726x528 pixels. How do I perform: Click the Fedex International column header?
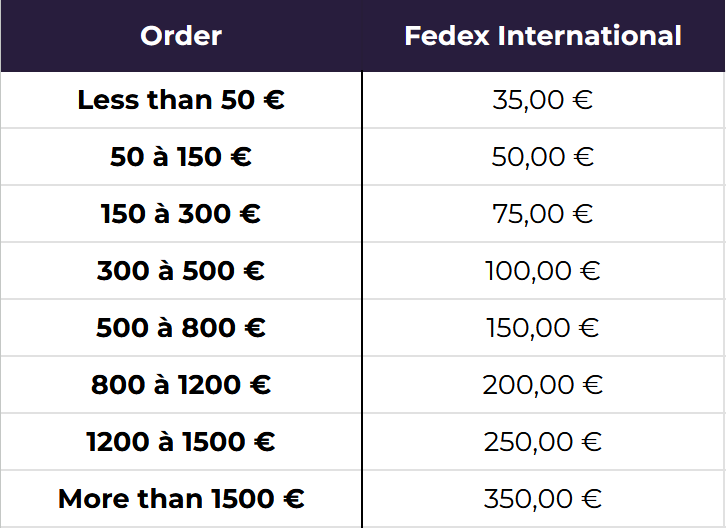coord(543,37)
